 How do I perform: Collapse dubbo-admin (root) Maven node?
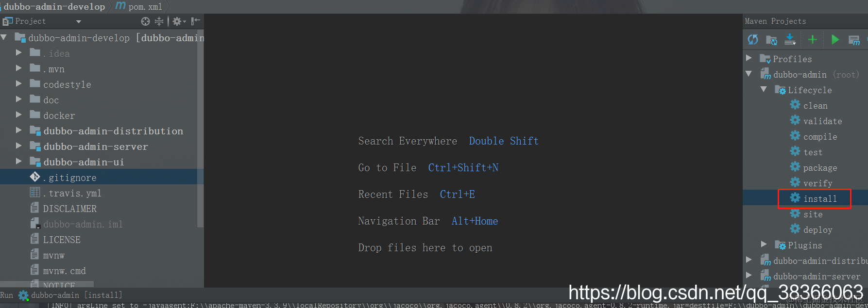(x=749, y=74)
